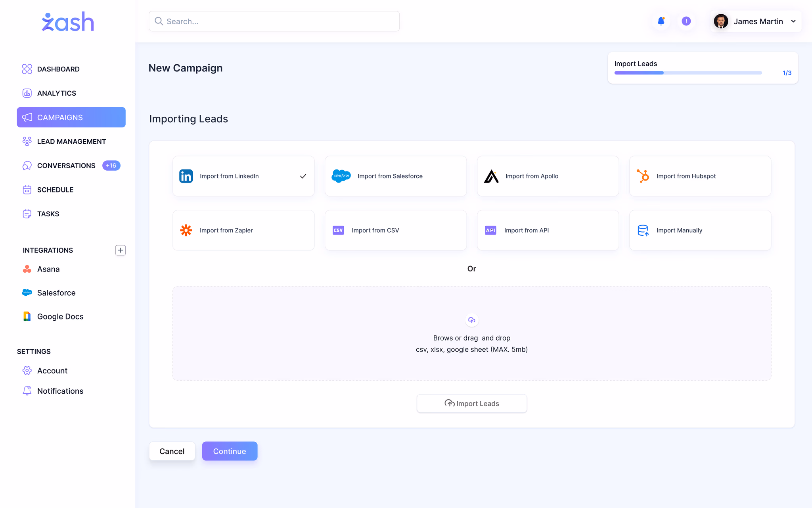Click the Cancel button
The height and width of the screenshot is (508, 812).
(x=172, y=451)
